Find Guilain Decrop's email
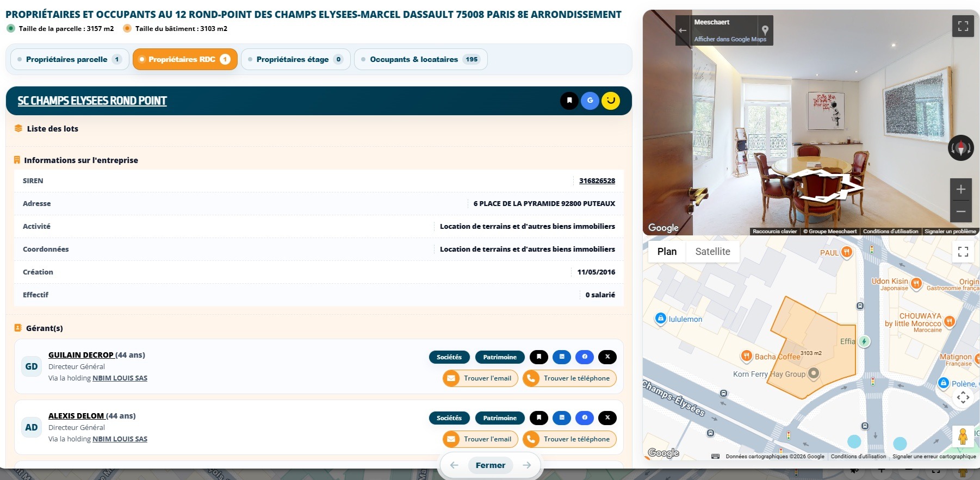This screenshot has height=480, width=980. point(480,378)
